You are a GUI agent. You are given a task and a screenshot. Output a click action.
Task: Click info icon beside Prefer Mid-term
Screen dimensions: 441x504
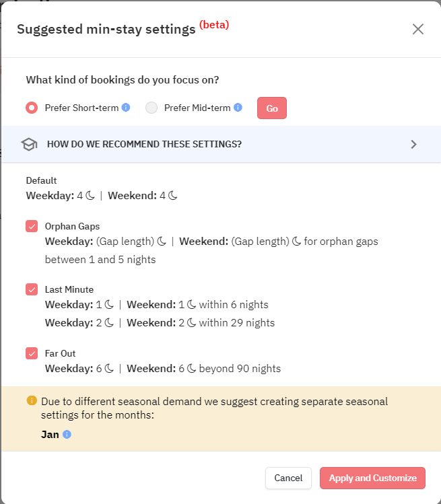(238, 108)
